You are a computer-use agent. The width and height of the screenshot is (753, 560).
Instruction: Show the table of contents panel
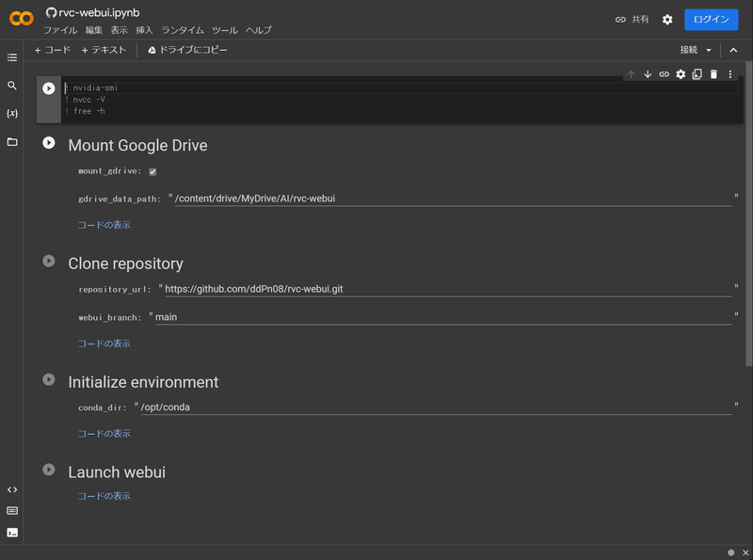[x=12, y=57]
